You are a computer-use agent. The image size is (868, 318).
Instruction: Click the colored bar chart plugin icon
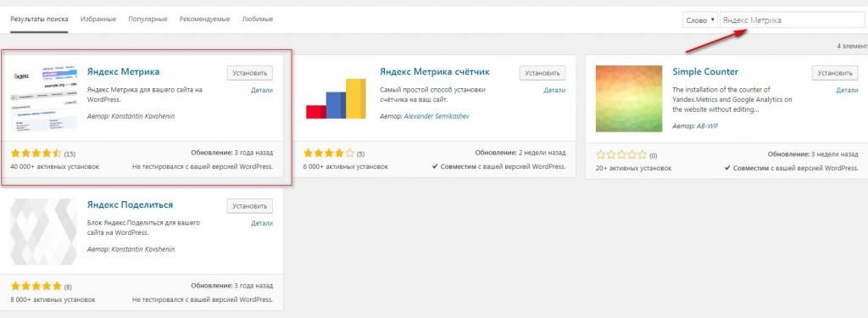coord(336,98)
